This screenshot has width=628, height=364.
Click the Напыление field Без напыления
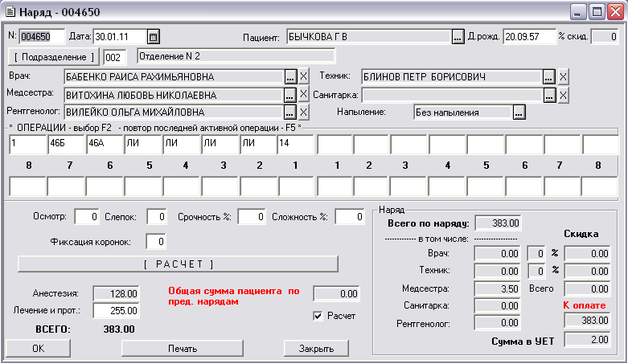(463, 112)
